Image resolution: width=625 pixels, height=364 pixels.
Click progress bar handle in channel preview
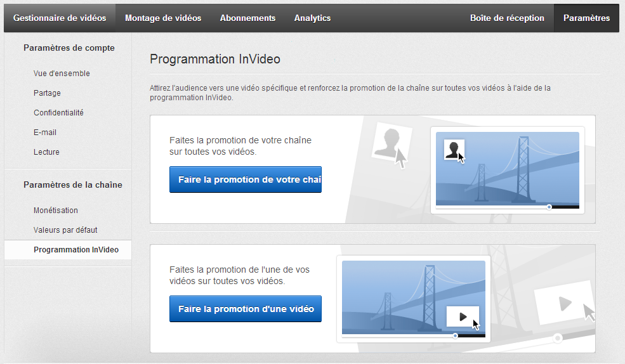(x=549, y=207)
